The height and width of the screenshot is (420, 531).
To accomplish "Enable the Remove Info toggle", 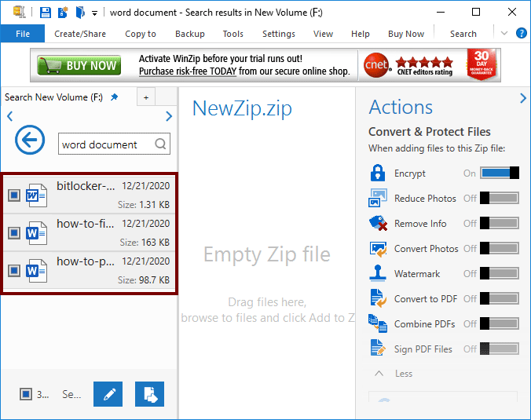I will [x=500, y=223].
